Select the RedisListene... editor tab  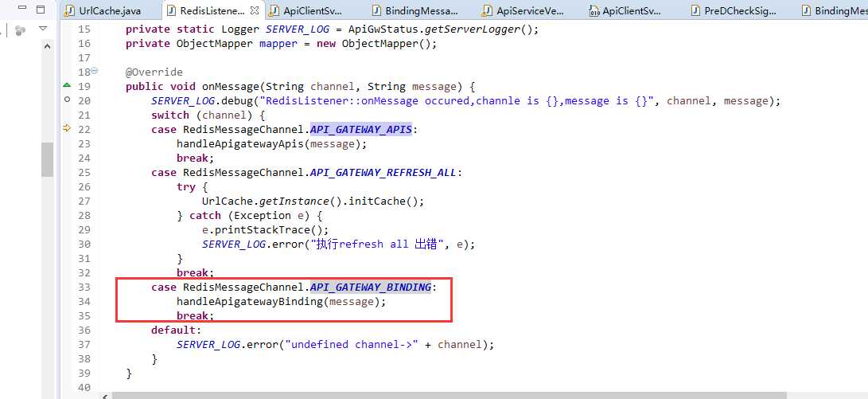212,10
